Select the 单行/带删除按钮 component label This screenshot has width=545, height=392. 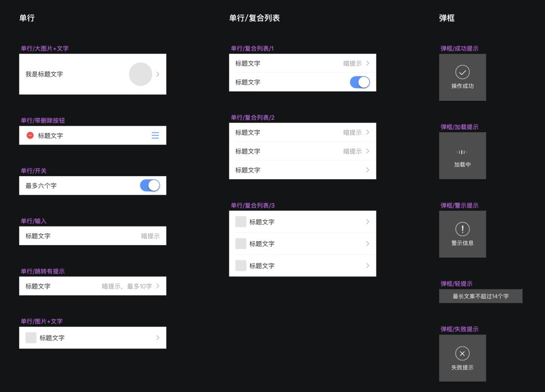coord(43,121)
